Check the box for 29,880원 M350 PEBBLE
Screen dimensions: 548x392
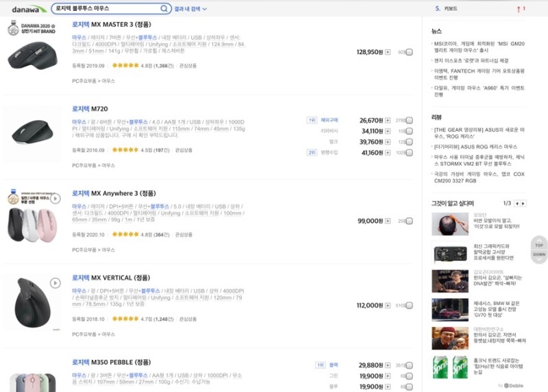pos(409,365)
